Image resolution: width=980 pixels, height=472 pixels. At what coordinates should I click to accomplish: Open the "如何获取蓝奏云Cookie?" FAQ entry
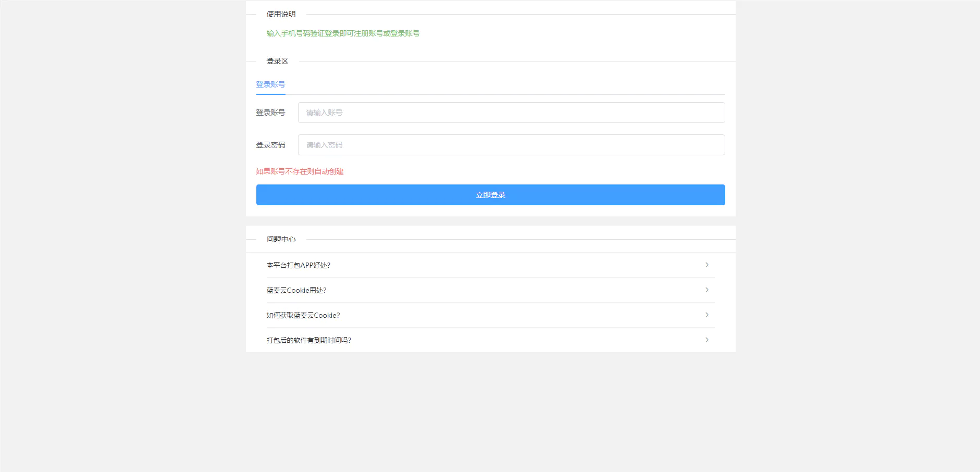click(302, 315)
